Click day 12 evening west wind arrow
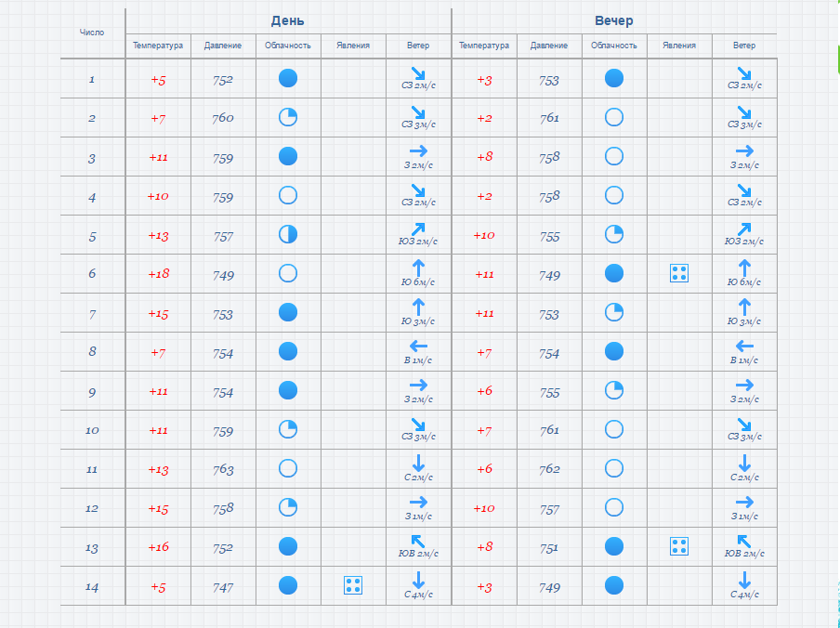 744,503
